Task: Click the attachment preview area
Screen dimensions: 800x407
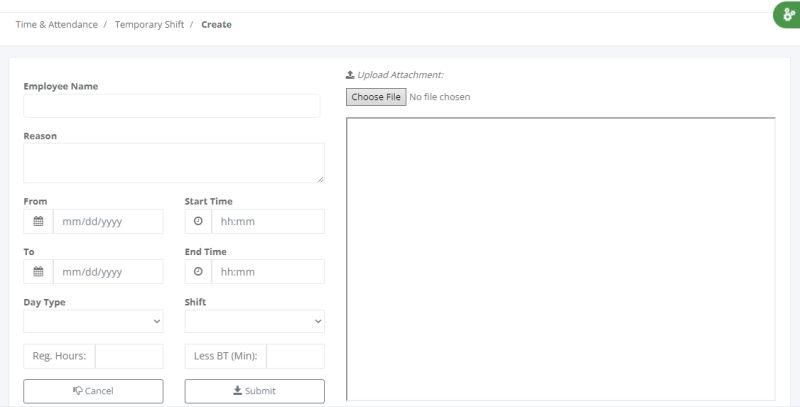Action: 561,259
